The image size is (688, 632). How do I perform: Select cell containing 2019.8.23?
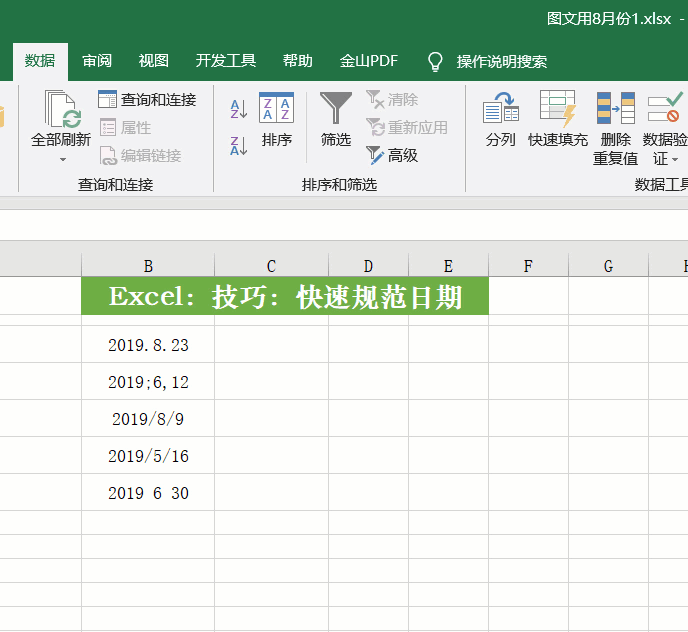coord(148,345)
